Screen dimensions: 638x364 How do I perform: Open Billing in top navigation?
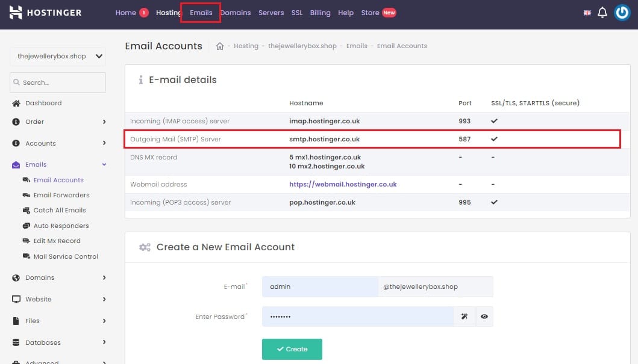tap(321, 13)
